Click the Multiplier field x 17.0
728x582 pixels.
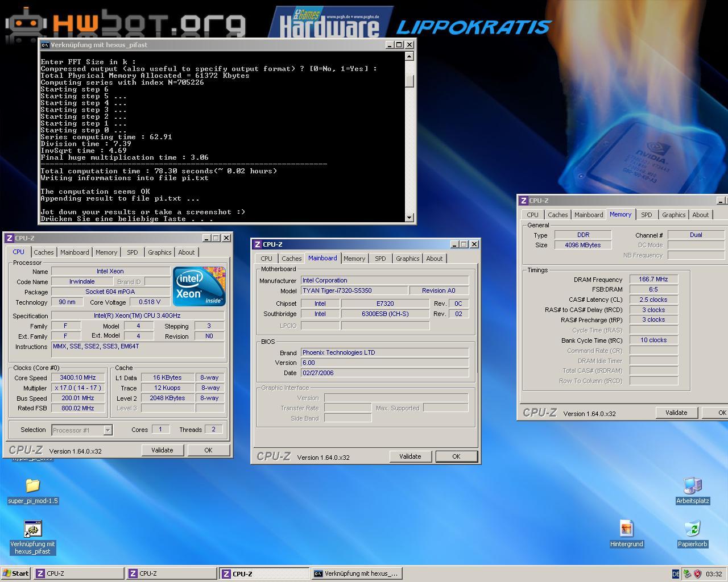click(78, 388)
